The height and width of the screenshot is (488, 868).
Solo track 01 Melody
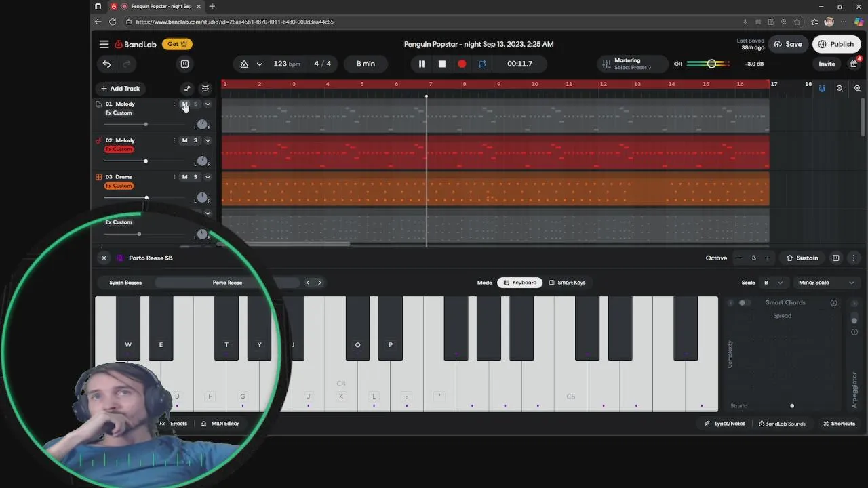pos(195,104)
